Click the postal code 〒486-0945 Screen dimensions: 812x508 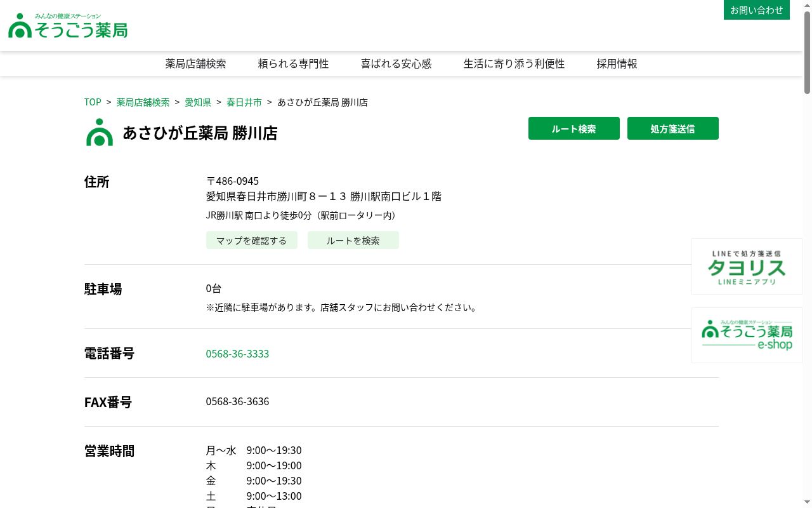[x=232, y=181]
